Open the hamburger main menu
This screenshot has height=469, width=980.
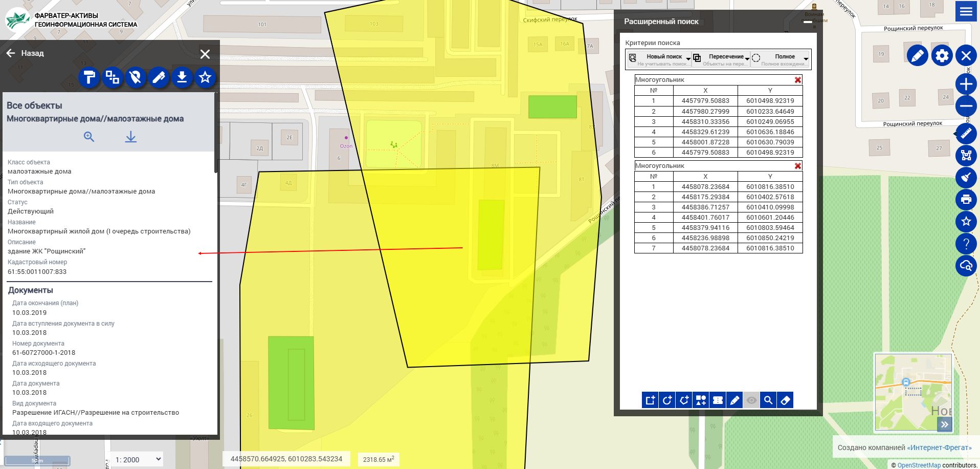[x=966, y=11]
